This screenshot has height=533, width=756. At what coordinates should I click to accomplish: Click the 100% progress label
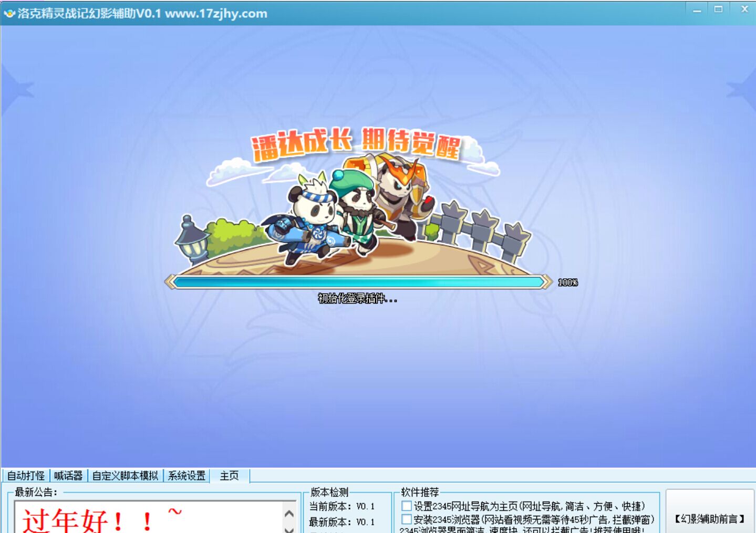pos(567,283)
